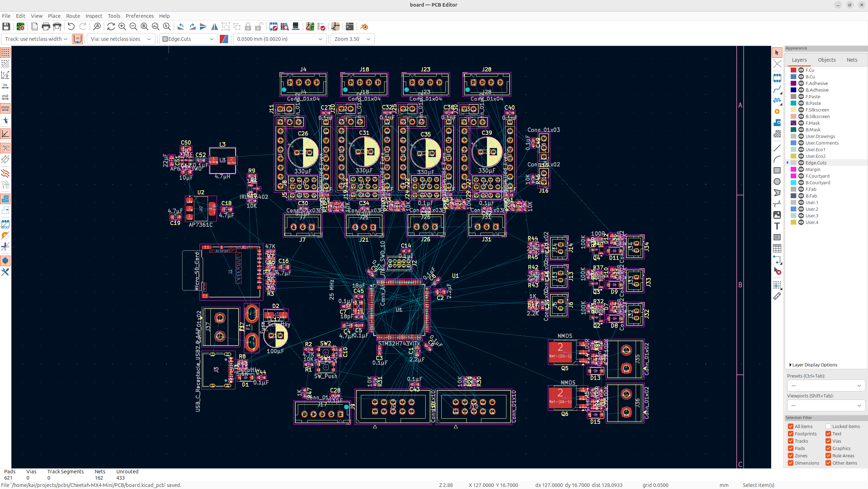Hide the F.Silkscreen layer
This screenshot has width=868, height=489.
click(x=801, y=110)
